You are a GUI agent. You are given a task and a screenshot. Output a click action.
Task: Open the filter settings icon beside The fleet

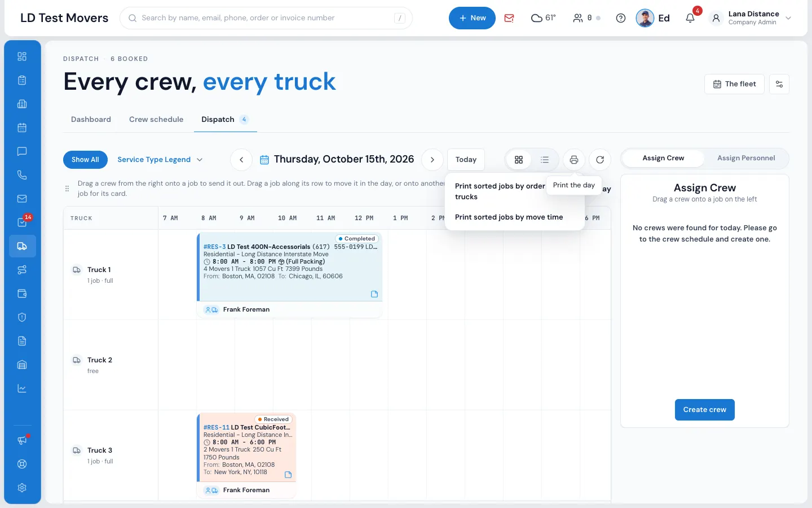(x=779, y=84)
